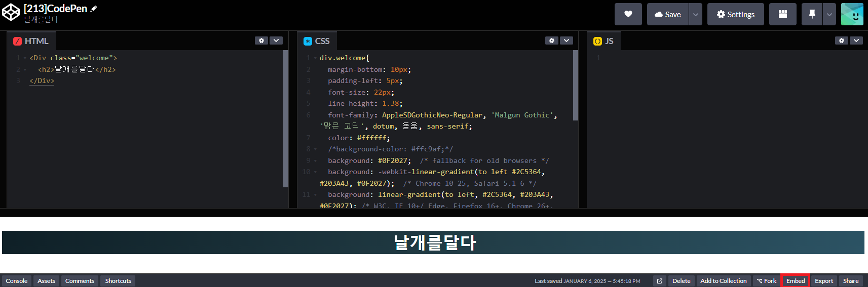This screenshot has height=287, width=868.
Task: Click username 날개를달다 under title
Action: click(x=41, y=20)
